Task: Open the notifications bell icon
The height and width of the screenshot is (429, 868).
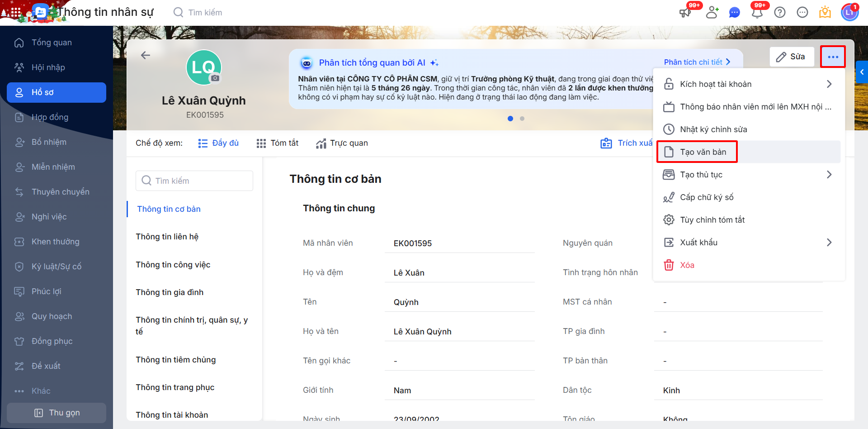Action: 757,12
